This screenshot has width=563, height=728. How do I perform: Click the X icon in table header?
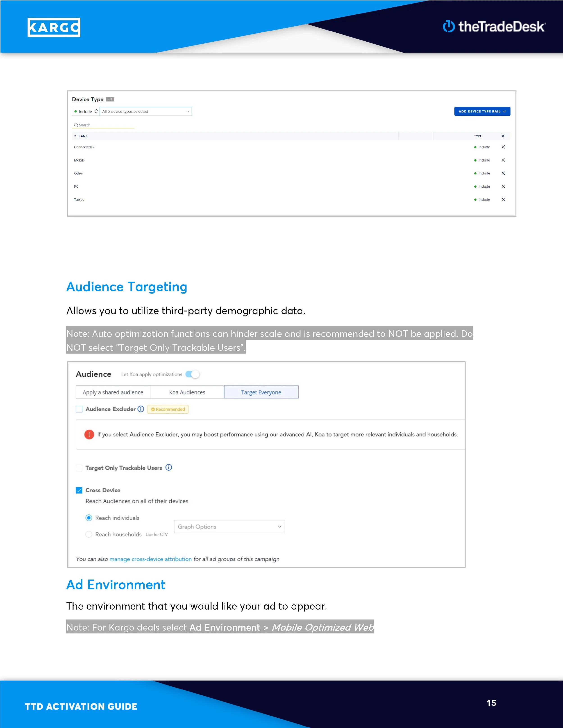503,136
